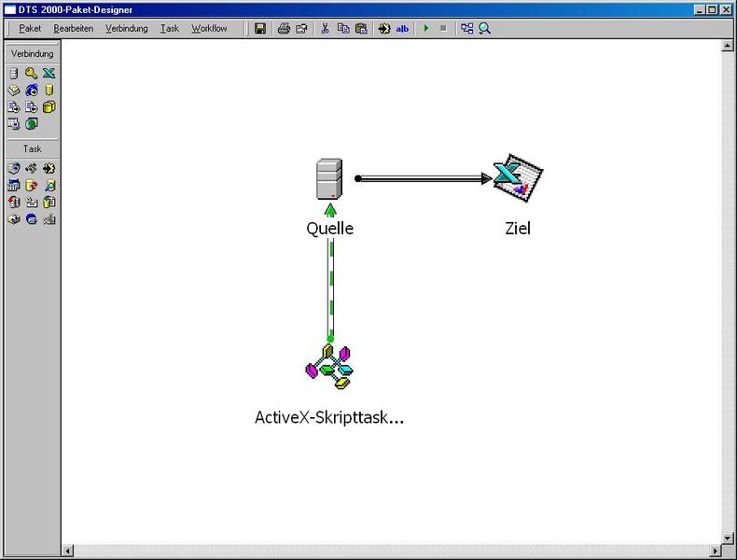Paste using the clipboard toolbar icon
The width and height of the screenshot is (737, 560).
coord(361,29)
